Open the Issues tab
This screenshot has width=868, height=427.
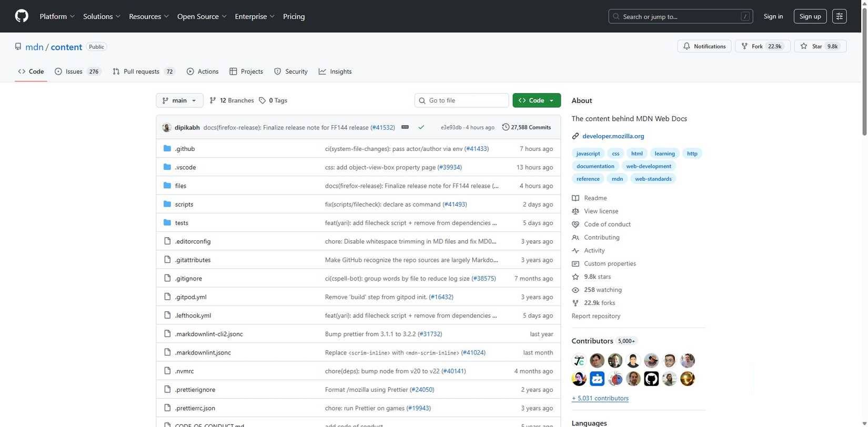tap(77, 72)
